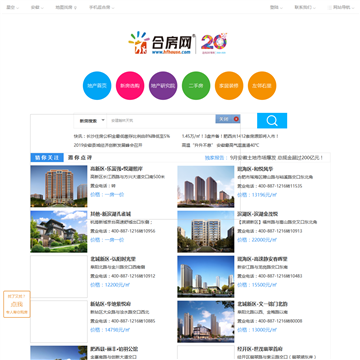Open blank thumbnail of 北城新区 12200元 listing
This screenshot has width=360, height=360.
coord(59,277)
